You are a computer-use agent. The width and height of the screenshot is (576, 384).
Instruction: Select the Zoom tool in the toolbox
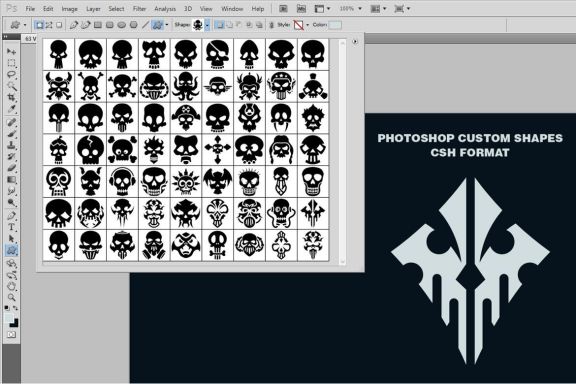tap(11, 297)
